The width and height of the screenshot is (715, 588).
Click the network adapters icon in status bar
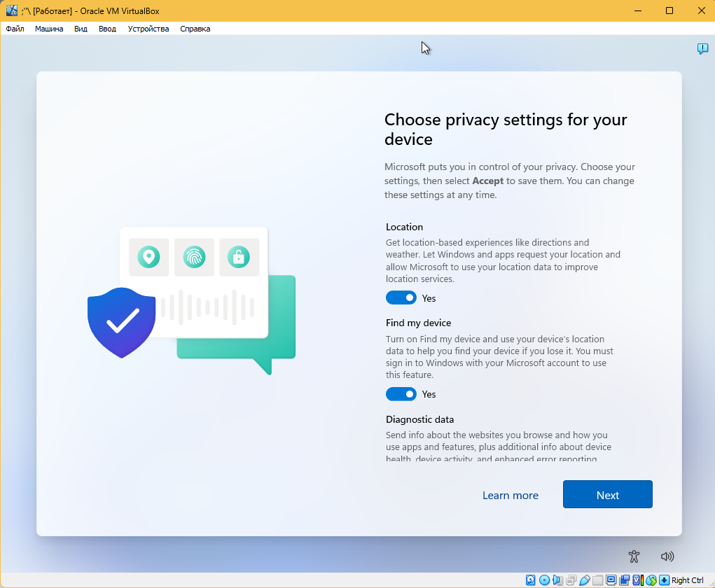[571, 580]
